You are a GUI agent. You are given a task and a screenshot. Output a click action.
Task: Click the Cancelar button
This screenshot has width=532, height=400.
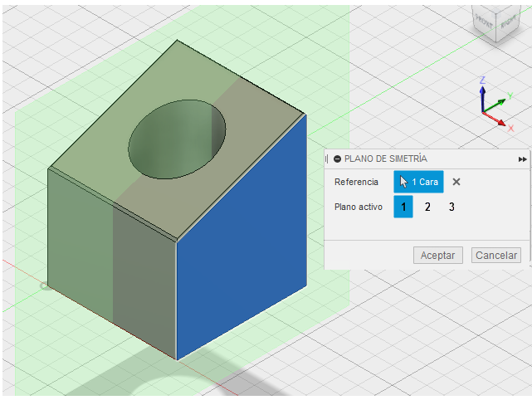[x=496, y=255]
